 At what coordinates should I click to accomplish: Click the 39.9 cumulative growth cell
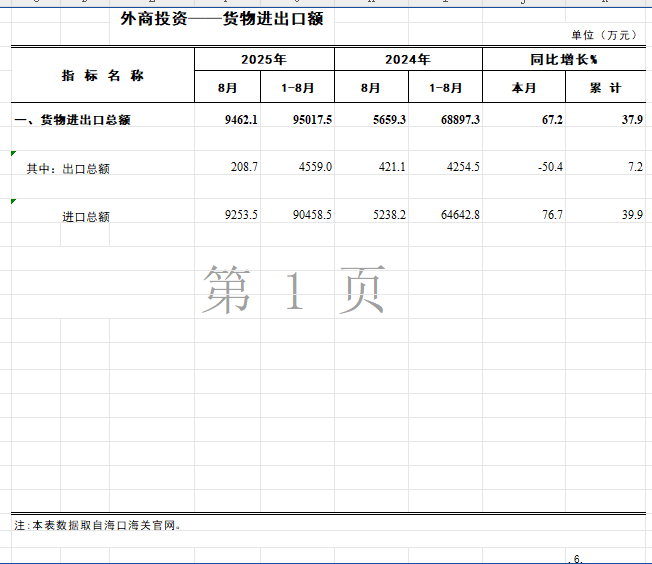click(x=631, y=215)
